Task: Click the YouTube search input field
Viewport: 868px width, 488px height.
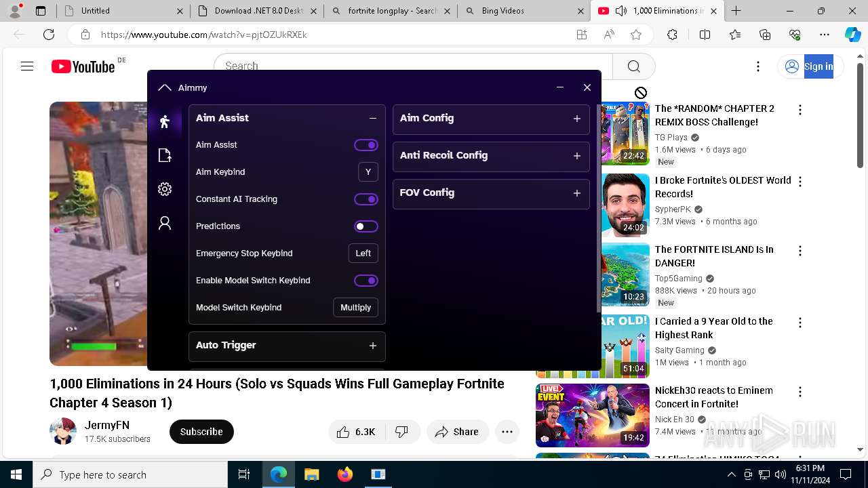Action: click(x=414, y=66)
